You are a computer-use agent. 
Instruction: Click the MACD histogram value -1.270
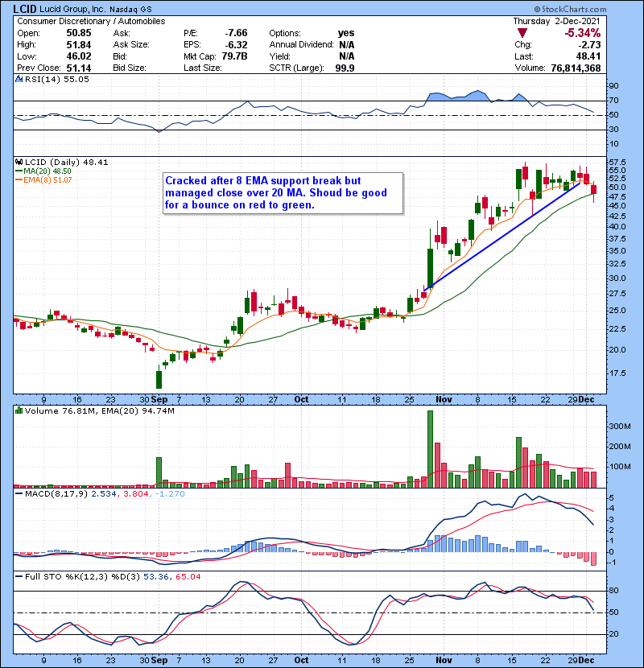coord(170,494)
